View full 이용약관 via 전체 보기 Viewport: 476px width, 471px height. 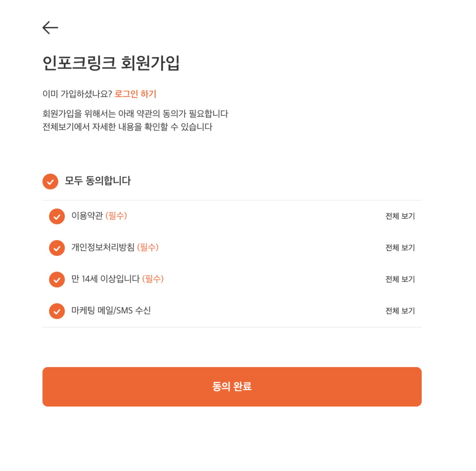point(400,216)
